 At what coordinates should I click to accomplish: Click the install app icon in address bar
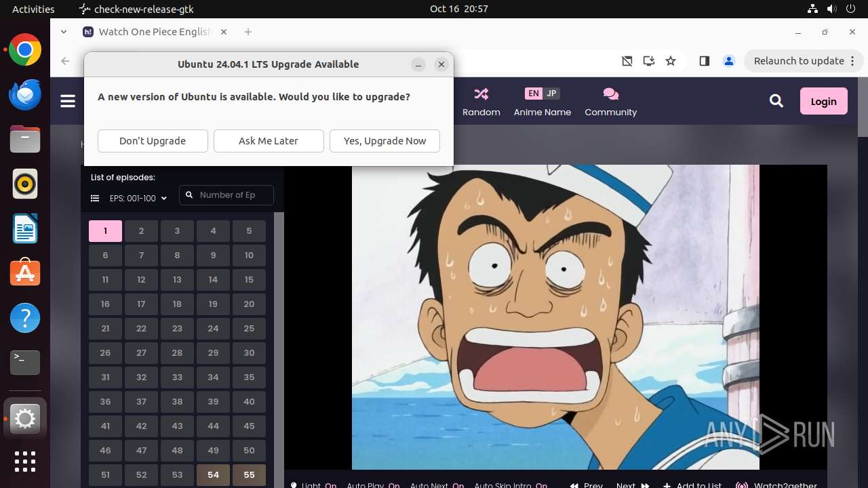point(649,61)
